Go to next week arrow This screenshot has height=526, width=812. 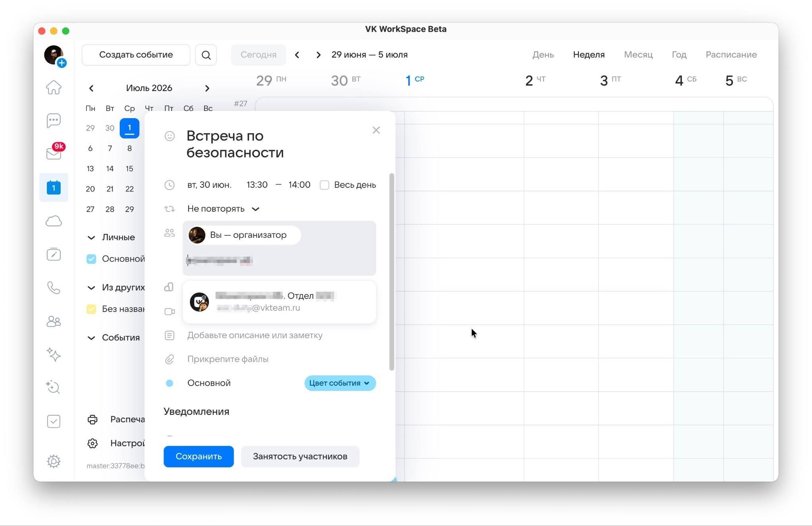(x=318, y=55)
